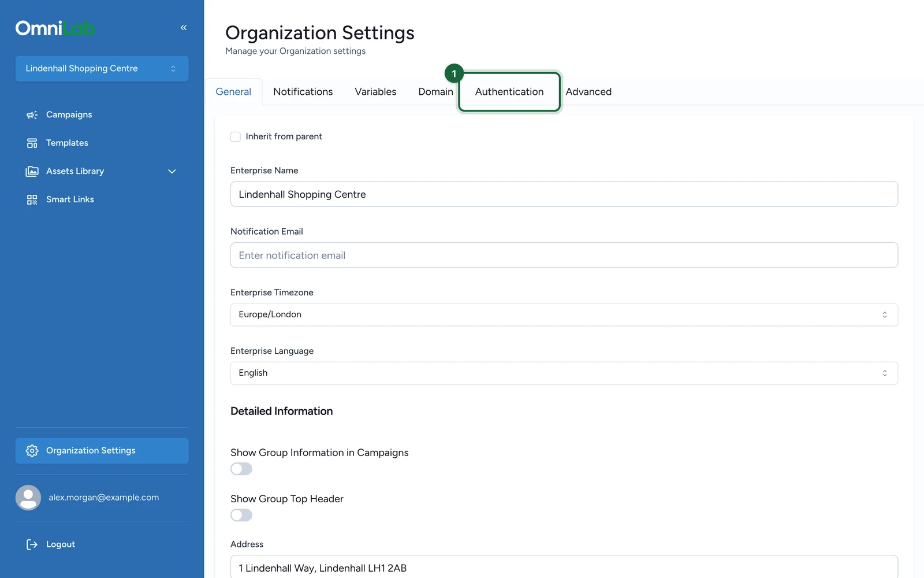Image resolution: width=924 pixels, height=578 pixels.
Task: Click the Detailed Information heading
Action: [282, 412]
